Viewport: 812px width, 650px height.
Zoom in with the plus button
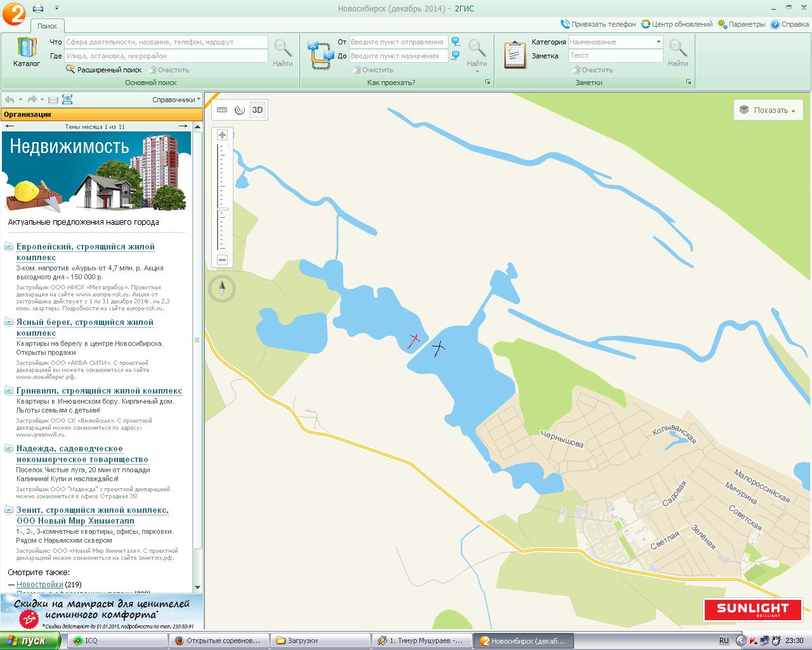coord(222,135)
